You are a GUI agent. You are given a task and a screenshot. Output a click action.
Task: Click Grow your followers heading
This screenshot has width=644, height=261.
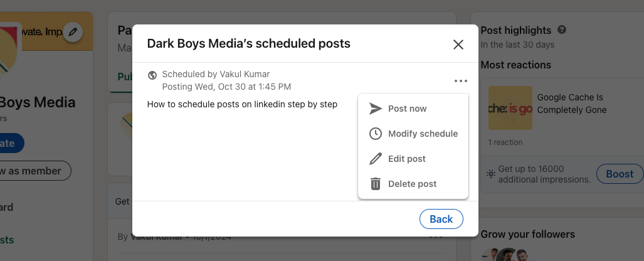(x=528, y=234)
